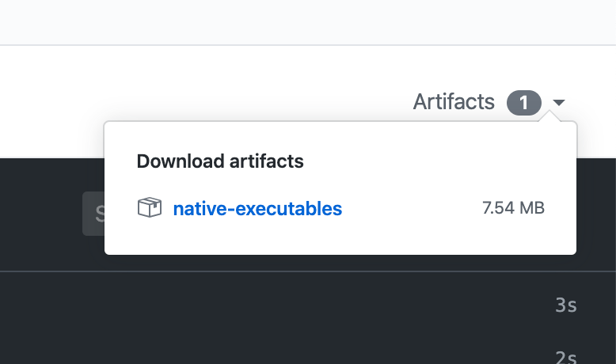Screen dimensions: 616x364
Task: Click the dark area left of the 2s step
Action: tap(238, 355)
